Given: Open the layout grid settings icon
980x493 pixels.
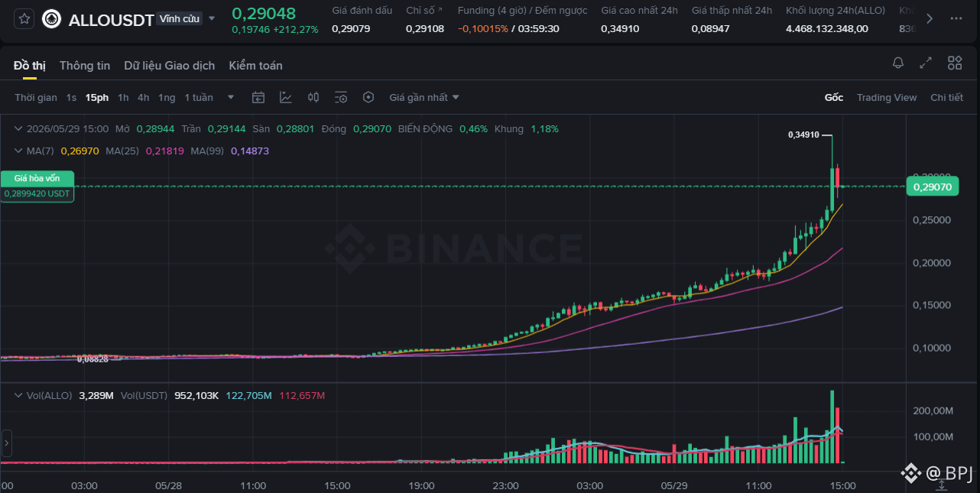Looking at the screenshot, I should point(955,63).
